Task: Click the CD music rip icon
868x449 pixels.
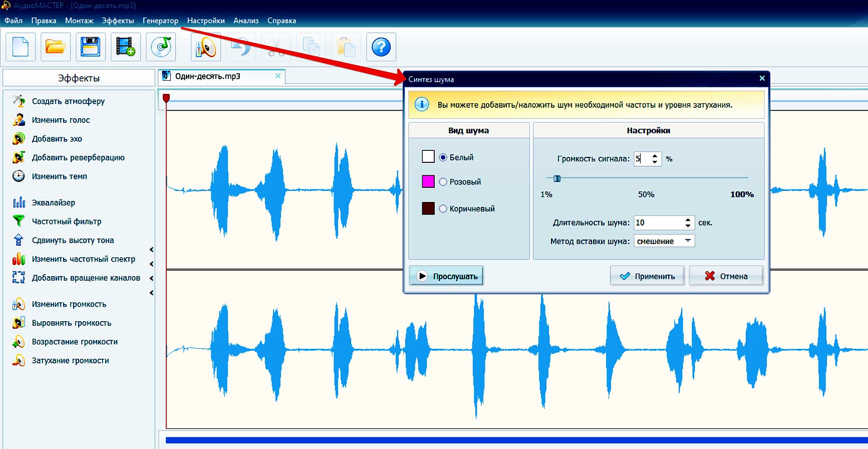Action: pyautogui.click(x=161, y=47)
